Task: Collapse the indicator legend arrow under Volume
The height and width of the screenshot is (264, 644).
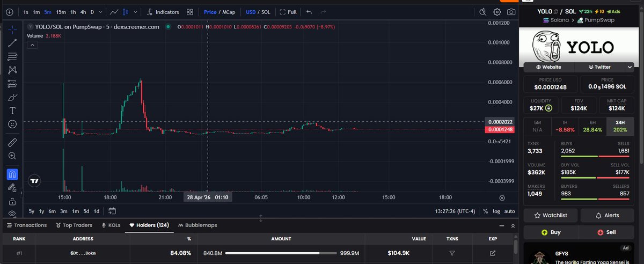Action: point(33,45)
